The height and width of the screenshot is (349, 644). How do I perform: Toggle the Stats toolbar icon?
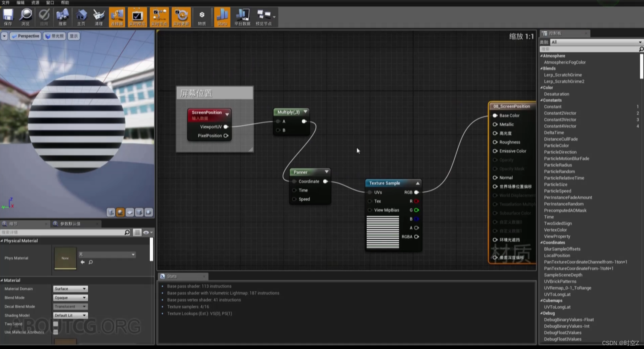pos(222,17)
